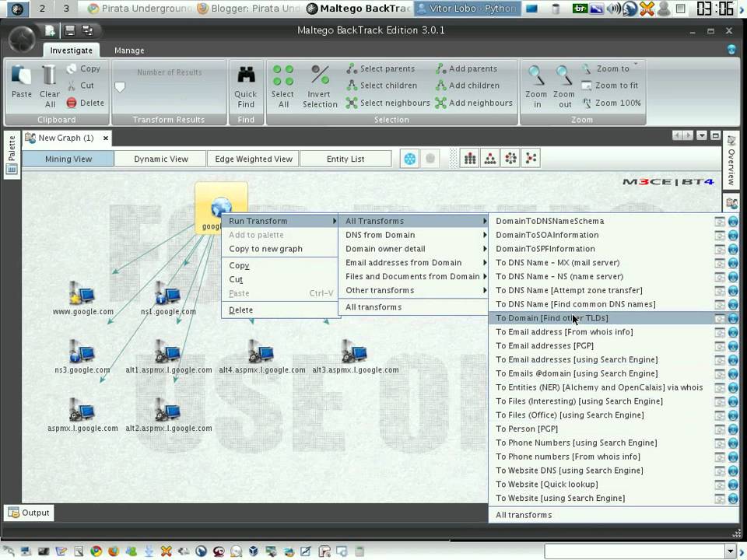This screenshot has height=560, width=747.
Task: Click Zoom in magnifier
Action: pos(536,76)
